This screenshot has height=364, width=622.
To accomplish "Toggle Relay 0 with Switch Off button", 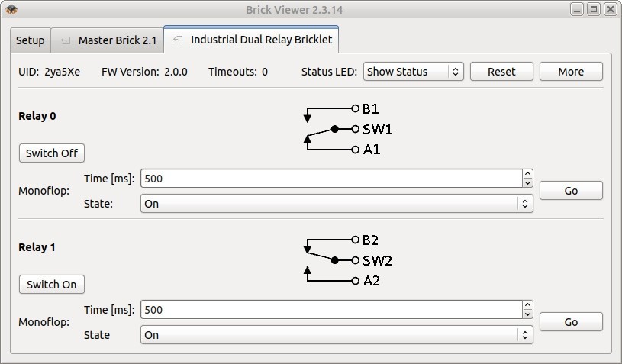I will [52, 153].
